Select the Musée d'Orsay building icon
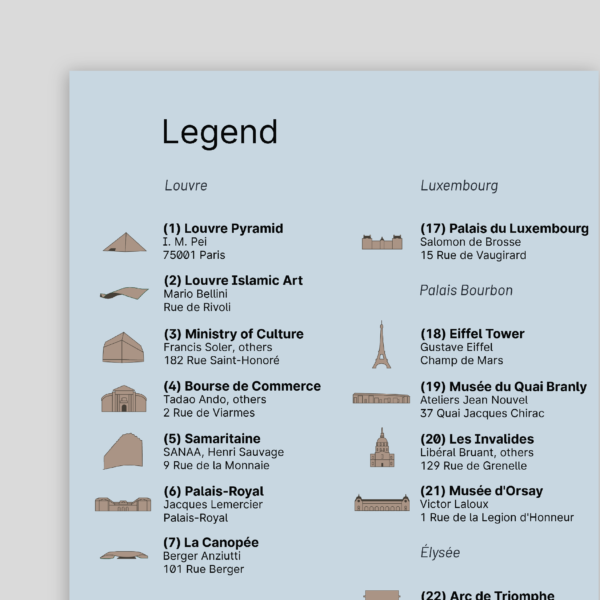Image resolution: width=600 pixels, height=600 pixels. [381, 503]
